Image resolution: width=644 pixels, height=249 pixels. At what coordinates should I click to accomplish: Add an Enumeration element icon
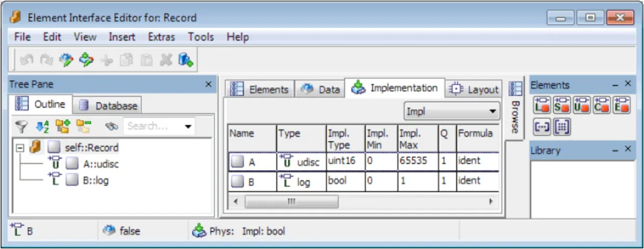[x=621, y=104]
